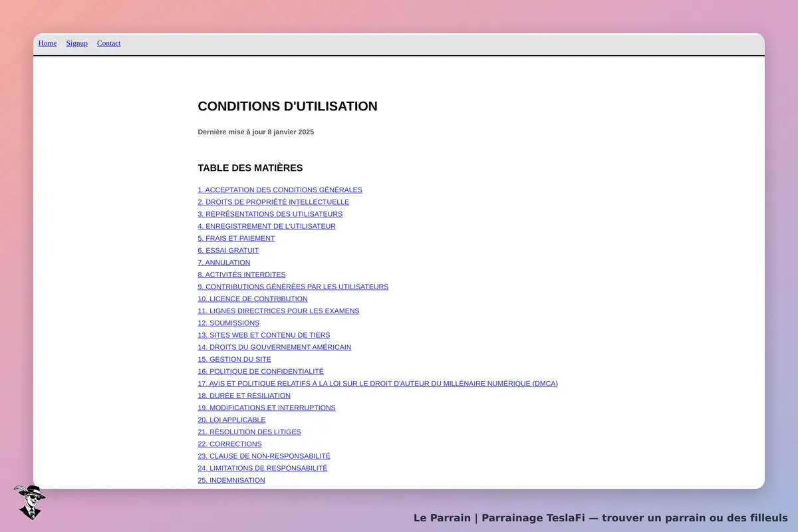Jump to 5. Frais et paiement
Image resolution: width=798 pixels, height=532 pixels.
(236, 238)
